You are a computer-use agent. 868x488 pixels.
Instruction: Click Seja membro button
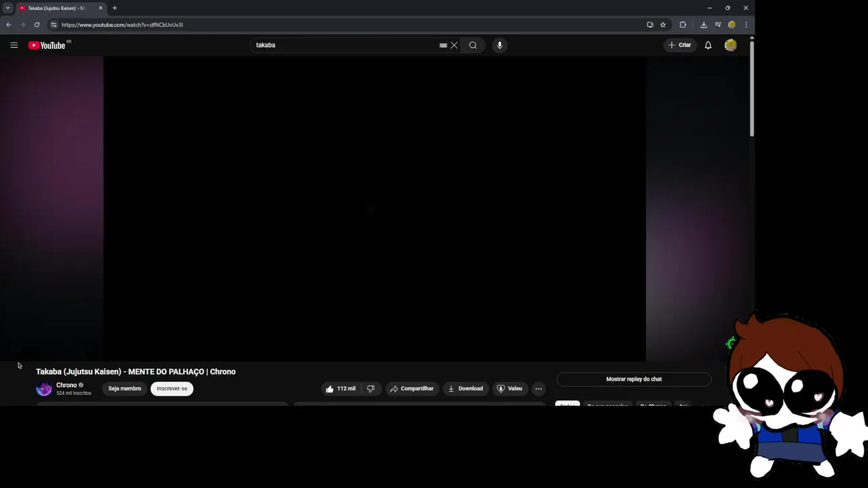click(x=125, y=388)
